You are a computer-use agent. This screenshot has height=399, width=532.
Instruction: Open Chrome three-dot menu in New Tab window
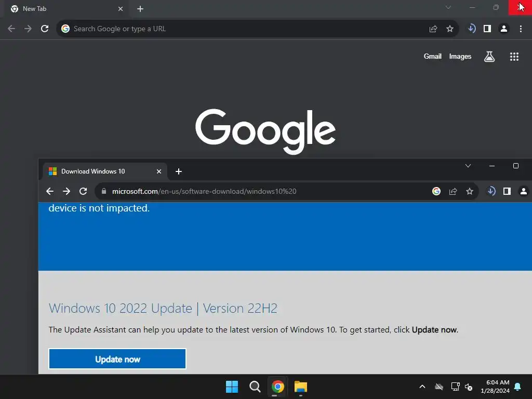(x=521, y=29)
